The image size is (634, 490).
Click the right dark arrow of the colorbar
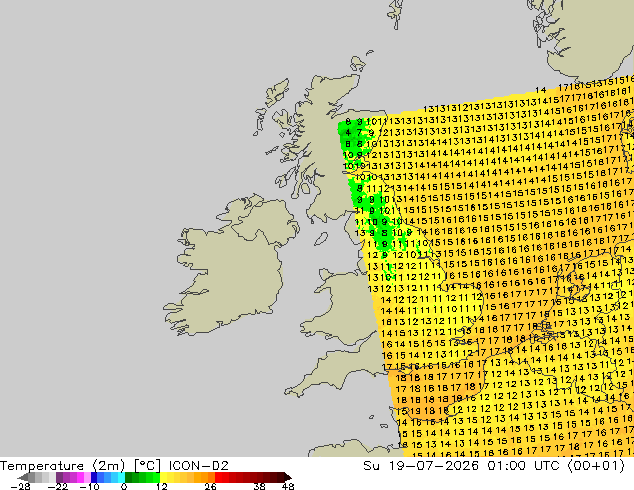point(288,477)
